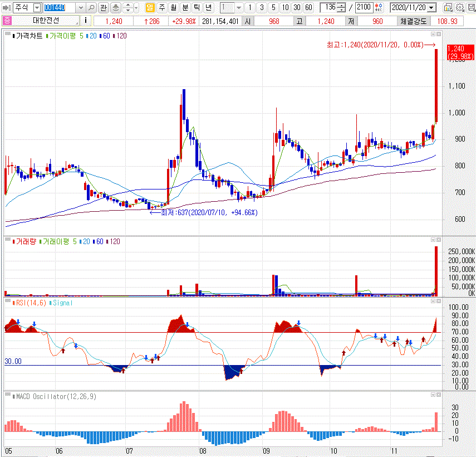Screen dimensions: 476x457
Task: Close the MACD Oscillator panel
Action: tap(439, 395)
